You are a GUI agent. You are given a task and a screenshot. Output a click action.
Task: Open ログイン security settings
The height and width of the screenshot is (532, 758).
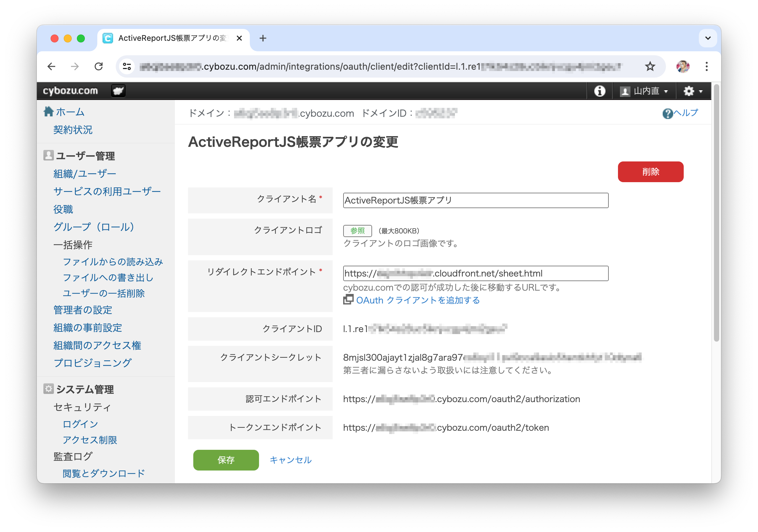(x=80, y=424)
